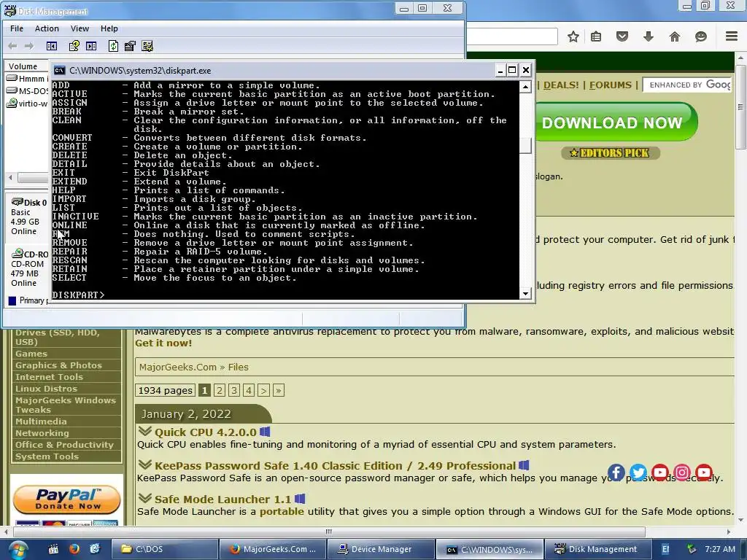Viewport: 747px width, 560px height.
Task: Click the Forward arrow in Disk Management toolbar
Action: coord(29,46)
